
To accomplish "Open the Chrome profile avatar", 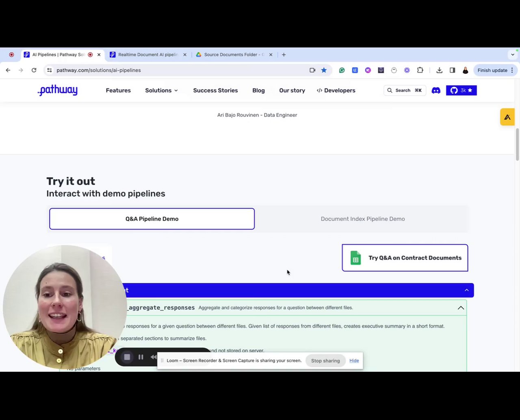I will [466, 70].
